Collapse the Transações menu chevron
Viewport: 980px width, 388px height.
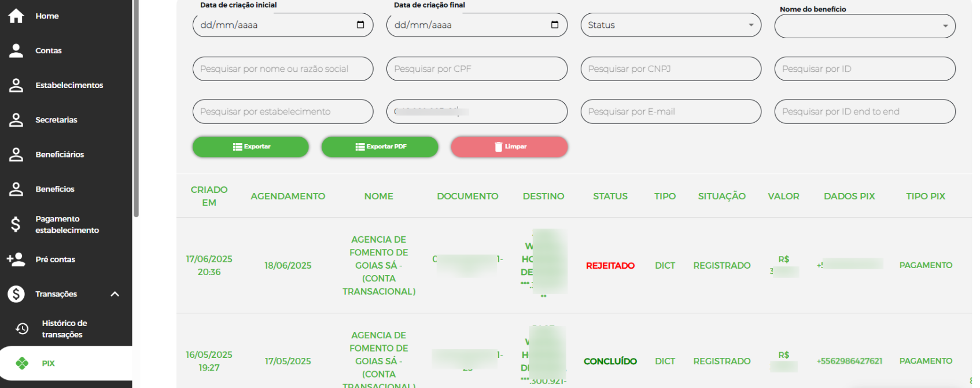click(x=115, y=294)
